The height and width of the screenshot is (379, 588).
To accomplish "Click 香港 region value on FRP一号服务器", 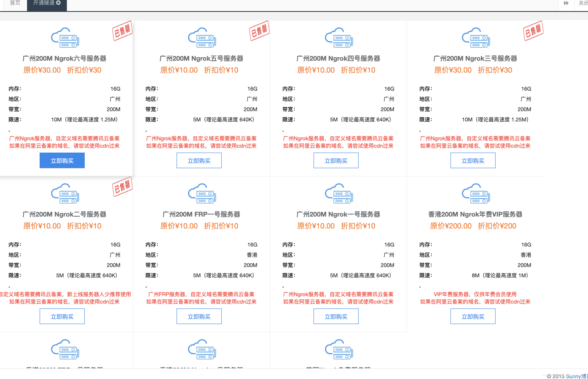I will pyautogui.click(x=252, y=255).
